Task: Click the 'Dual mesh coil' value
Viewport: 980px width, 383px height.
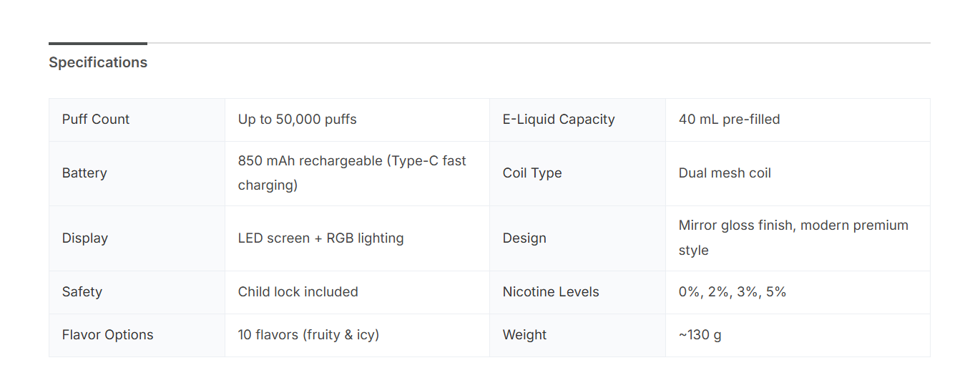Action: click(725, 173)
